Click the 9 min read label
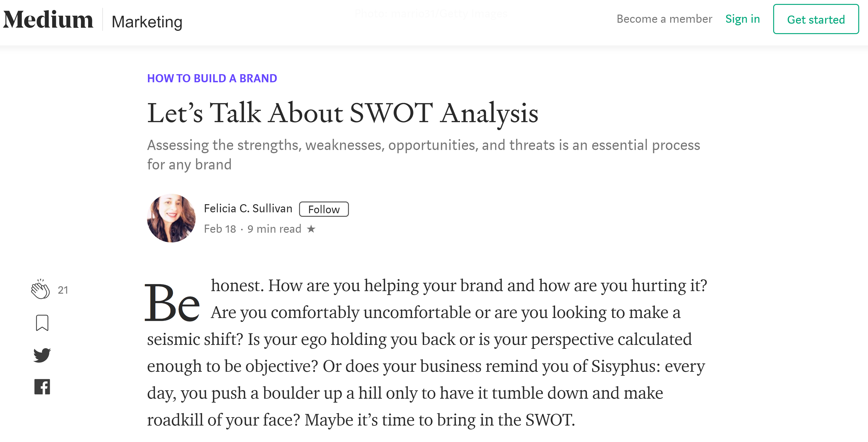Screen dimensions: 868x442 [x=274, y=229]
